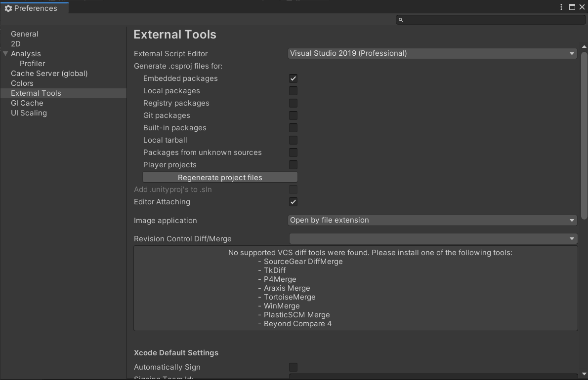The height and width of the screenshot is (380, 588).
Task: Open Revision Control Diff/Merge dropdown
Action: click(432, 239)
